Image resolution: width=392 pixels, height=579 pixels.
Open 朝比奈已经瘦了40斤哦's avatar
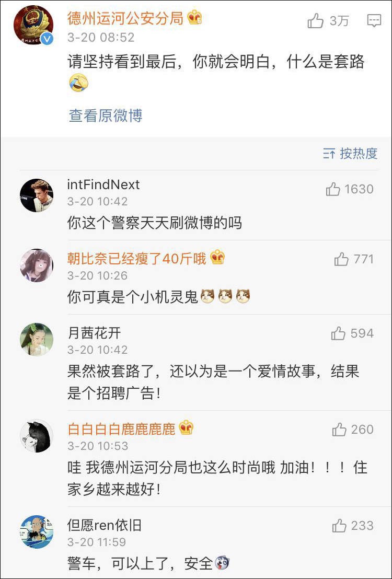[x=37, y=265]
